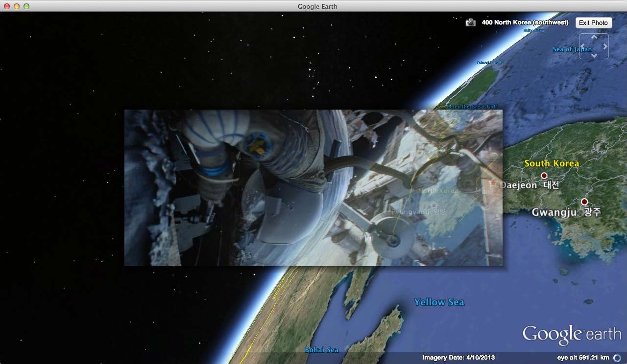Pan the photo view left with the left arrow
Screen dimensions: 627x364
point(583,46)
